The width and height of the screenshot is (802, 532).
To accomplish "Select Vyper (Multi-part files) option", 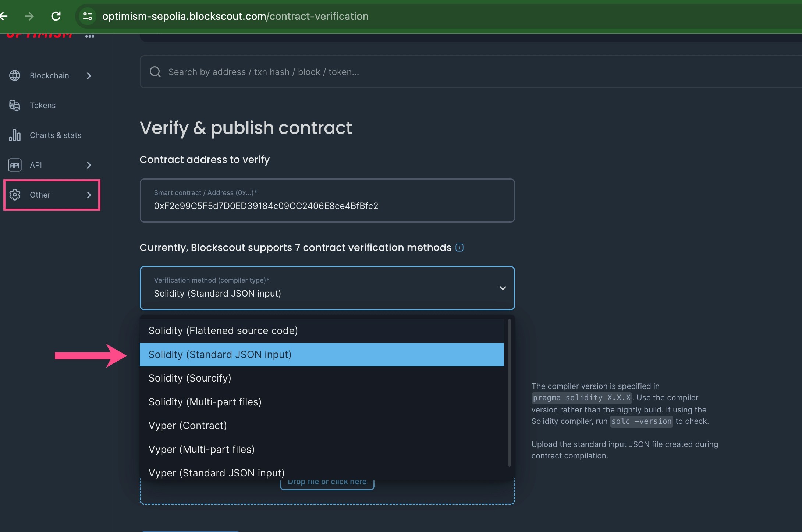I will pos(322,449).
